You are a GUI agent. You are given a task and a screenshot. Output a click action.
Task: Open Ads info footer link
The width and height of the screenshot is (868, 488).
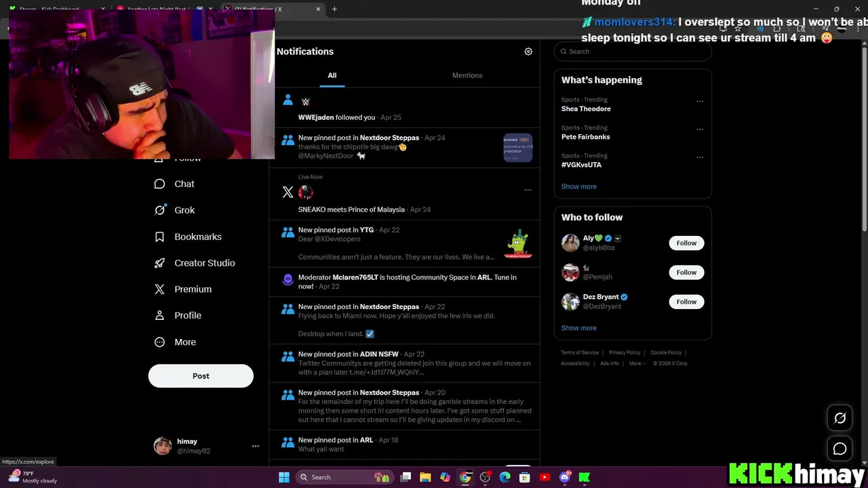click(x=610, y=363)
